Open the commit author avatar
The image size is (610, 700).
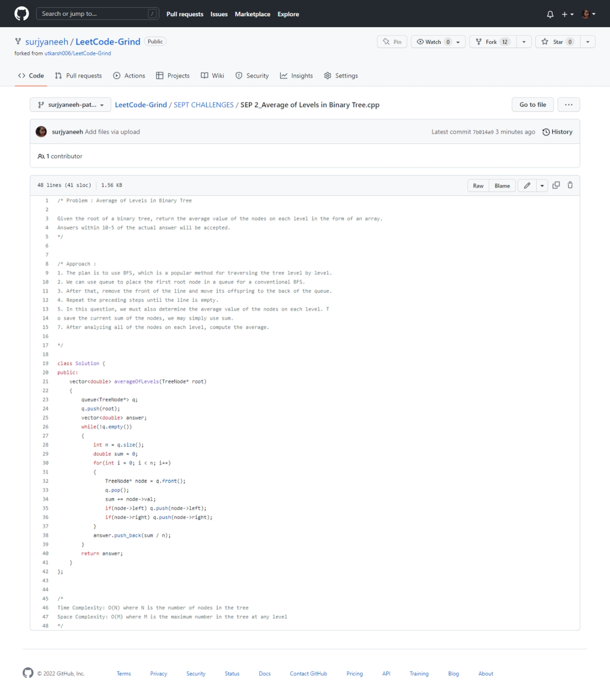[x=41, y=131]
